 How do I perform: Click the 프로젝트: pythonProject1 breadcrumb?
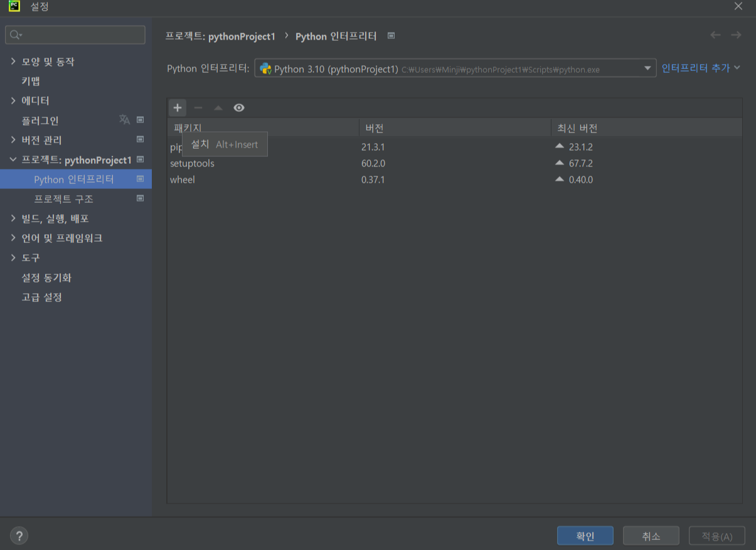[220, 36]
